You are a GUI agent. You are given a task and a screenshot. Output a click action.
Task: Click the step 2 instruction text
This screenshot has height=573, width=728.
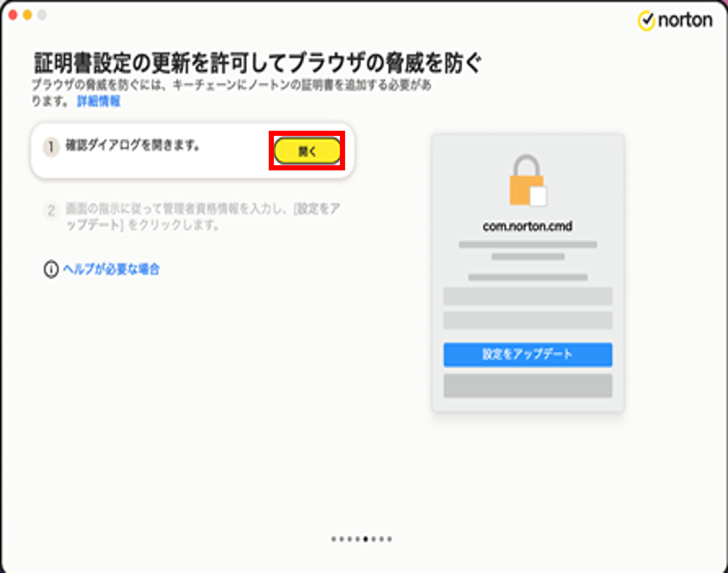[202, 216]
